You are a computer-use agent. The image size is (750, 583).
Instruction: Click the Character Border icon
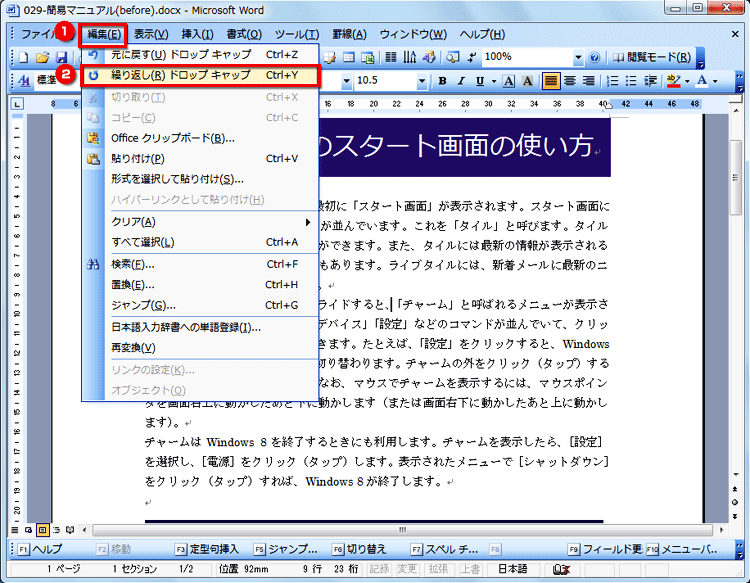point(509,81)
